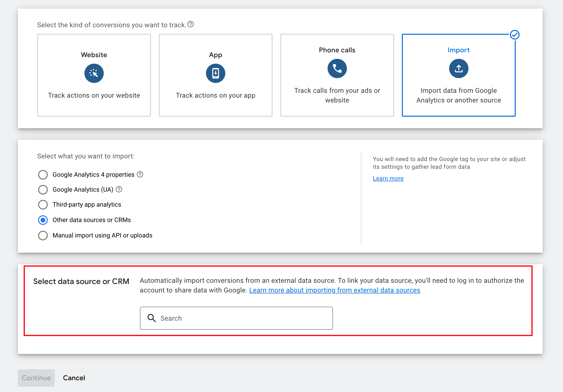
Task: Open the Learn more link about Google tag
Action: [x=388, y=178]
